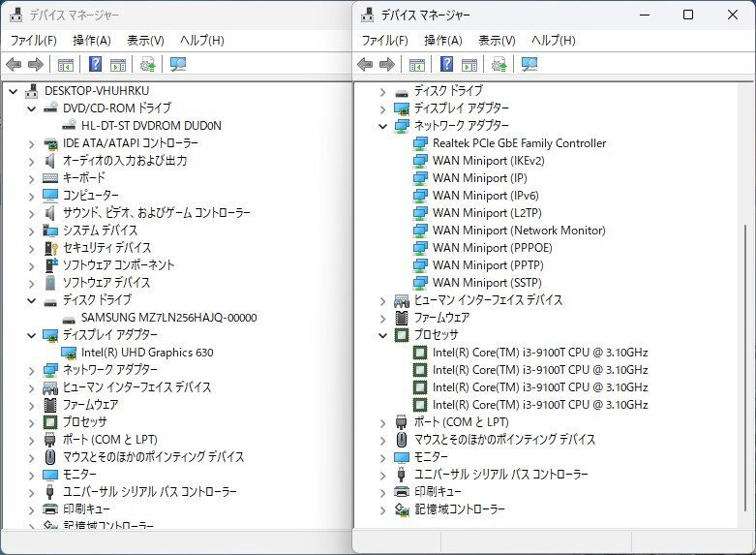756x555 pixels.
Task: Select WAN Miniport (L2TP) entry
Action: pos(487,213)
